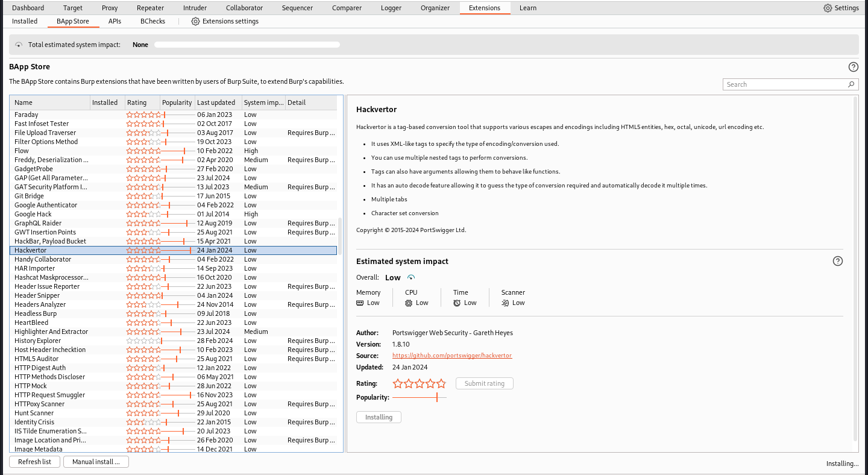868x475 pixels.
Task: Select the Highlighter And Extractor row
Action: (174, 332)
